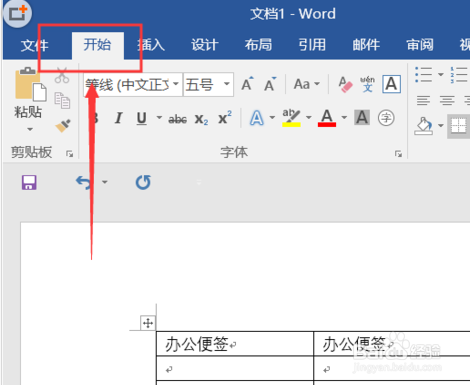Click the orange plus icon at top-left corner
Viewport: 470px width, 385px height.
pyautogui.click(x=17, y=13)
